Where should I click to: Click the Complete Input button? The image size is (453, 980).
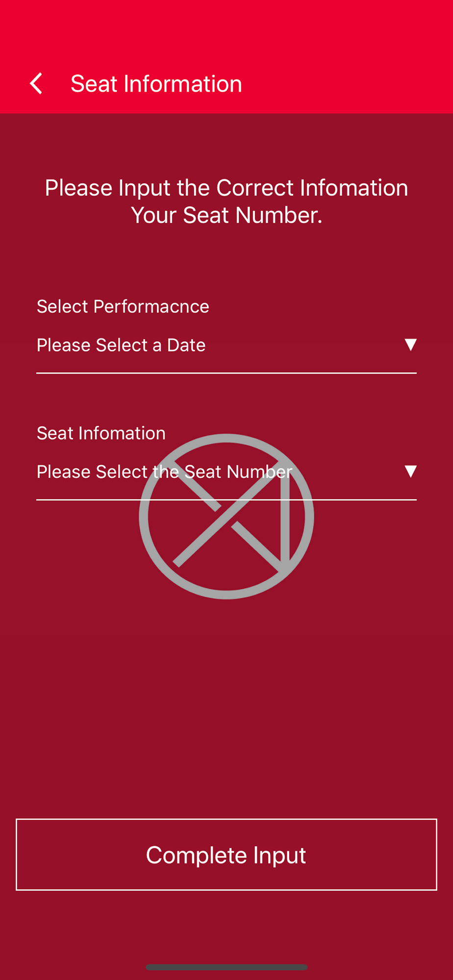click(226, 855)
